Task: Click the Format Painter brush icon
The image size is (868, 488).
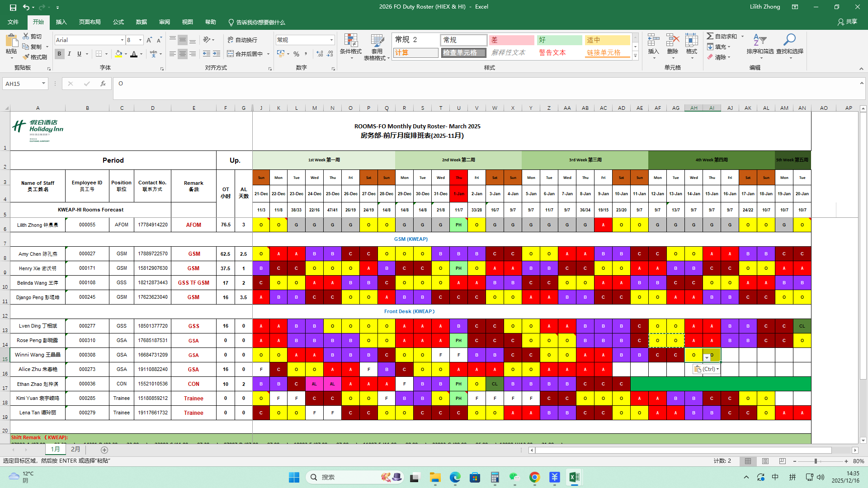Action: coord(26,57)
